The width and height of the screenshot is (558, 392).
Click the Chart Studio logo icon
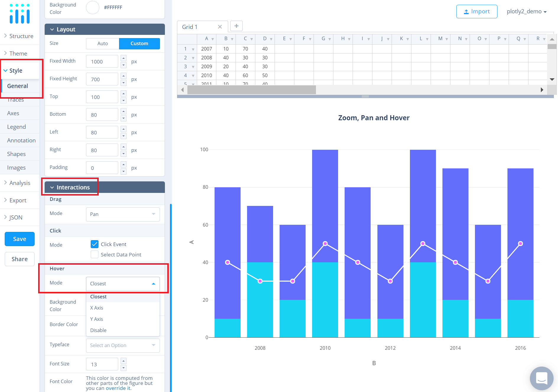click(x=20, y=14)
